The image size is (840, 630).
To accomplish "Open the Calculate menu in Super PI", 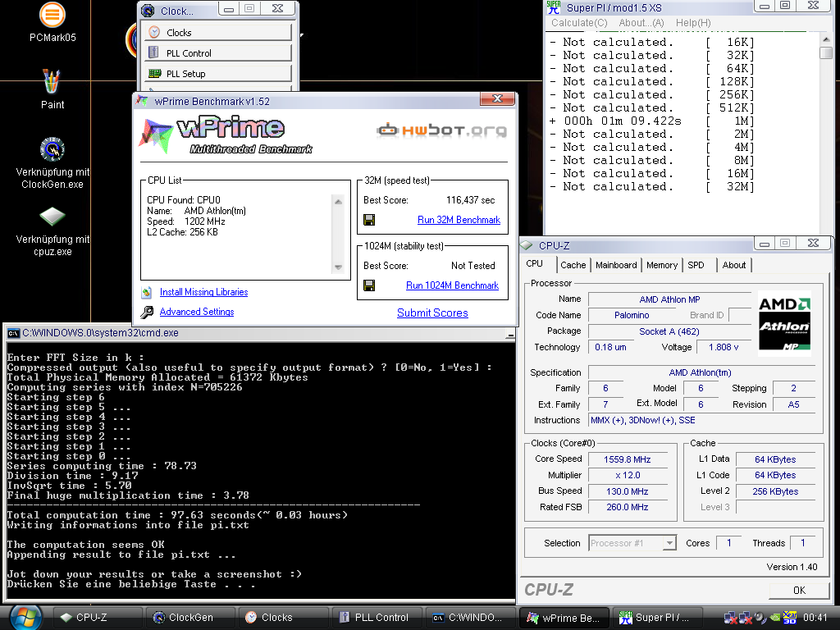I will pyautogui.click(x=579, y=23).
